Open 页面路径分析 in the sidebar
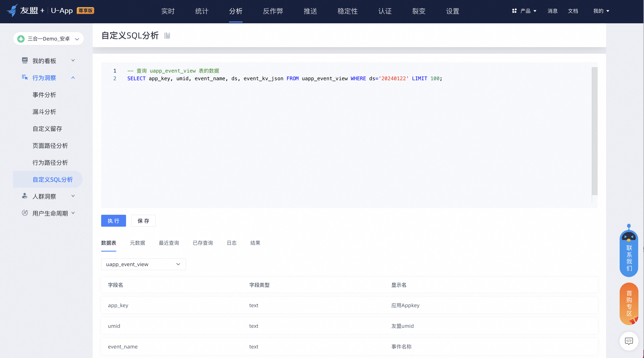 pyautogui.click(x=50, y=146)
